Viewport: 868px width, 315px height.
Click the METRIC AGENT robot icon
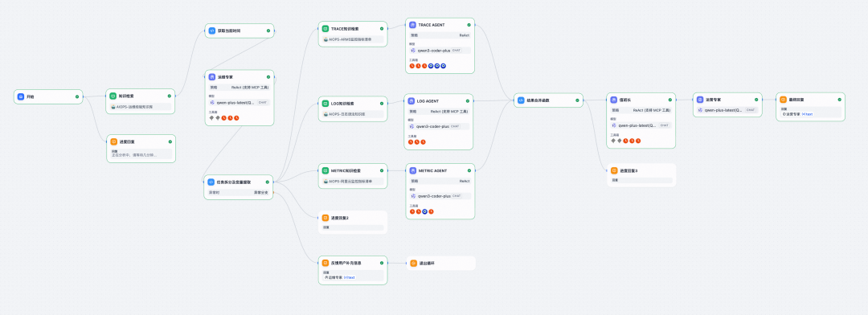[x=412, y=170]
